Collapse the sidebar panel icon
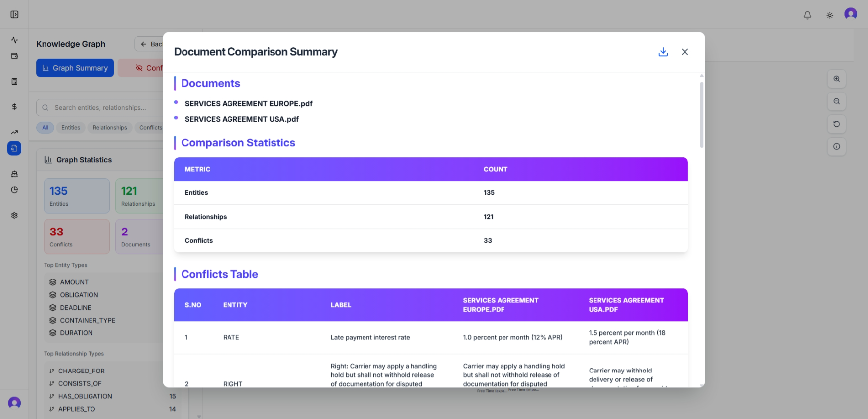The image size is (868, 419). [14, 14]
